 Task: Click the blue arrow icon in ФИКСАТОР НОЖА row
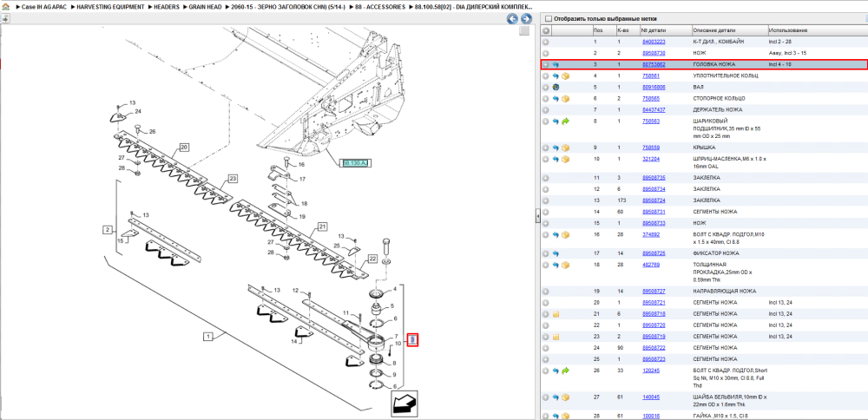pos(556,253)
